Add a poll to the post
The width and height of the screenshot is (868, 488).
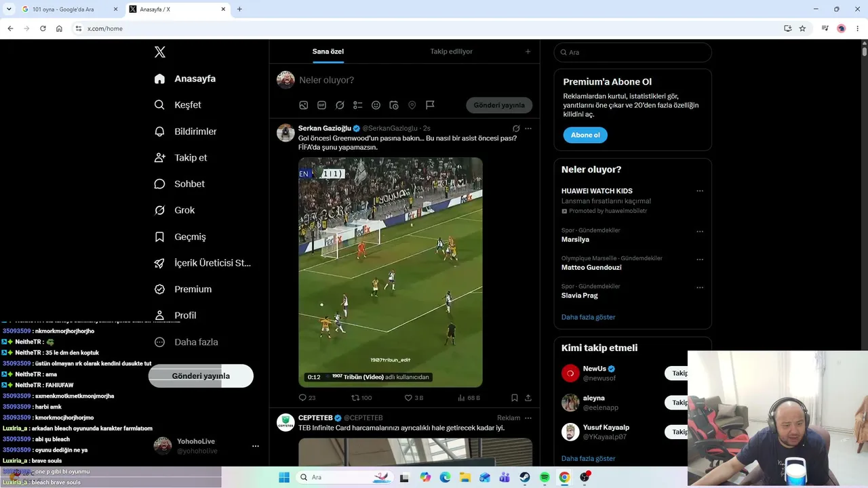coord(357,105)
